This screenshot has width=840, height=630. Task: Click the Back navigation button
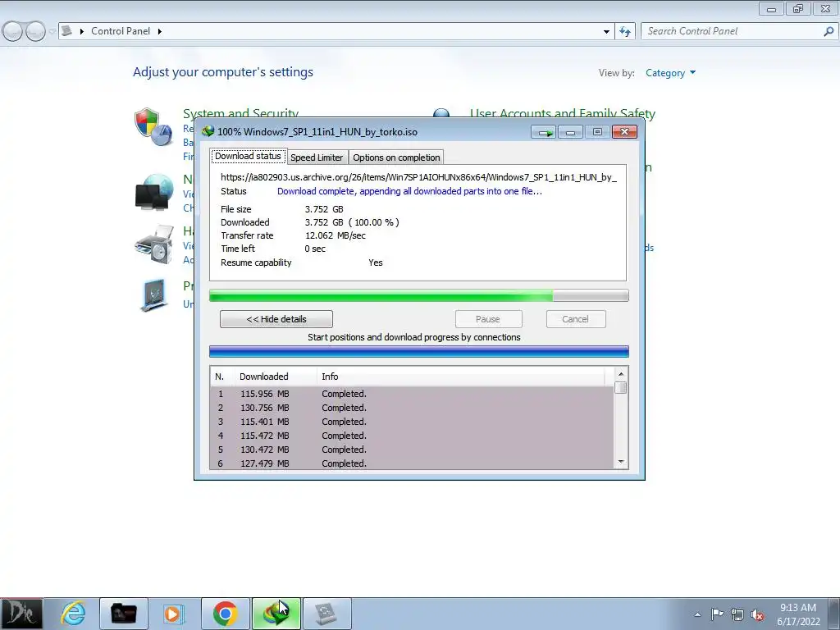(x=12, y=32)
